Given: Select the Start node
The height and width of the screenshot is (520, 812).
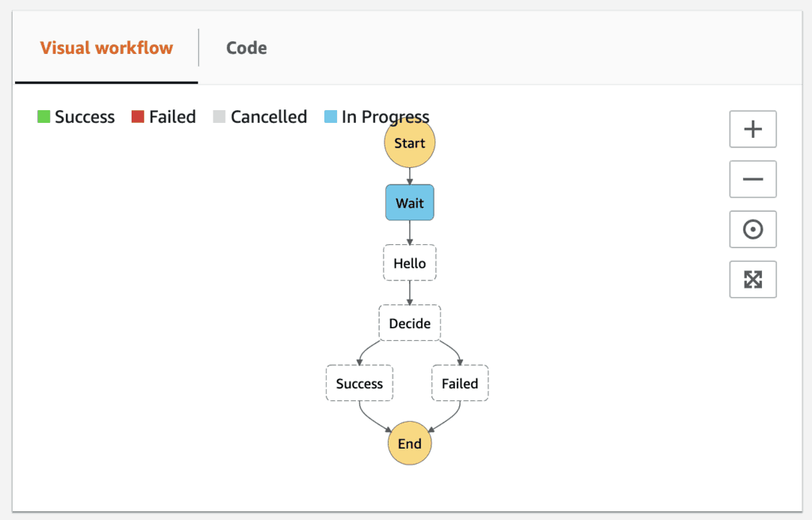Looking at the screenshot, I should click(409, 143).
